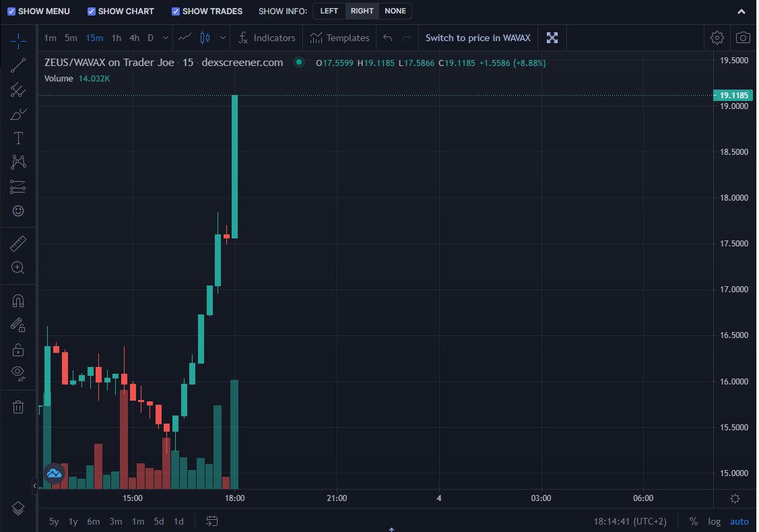
Task: Open the emoji icons tool
Action: point(18,211)
